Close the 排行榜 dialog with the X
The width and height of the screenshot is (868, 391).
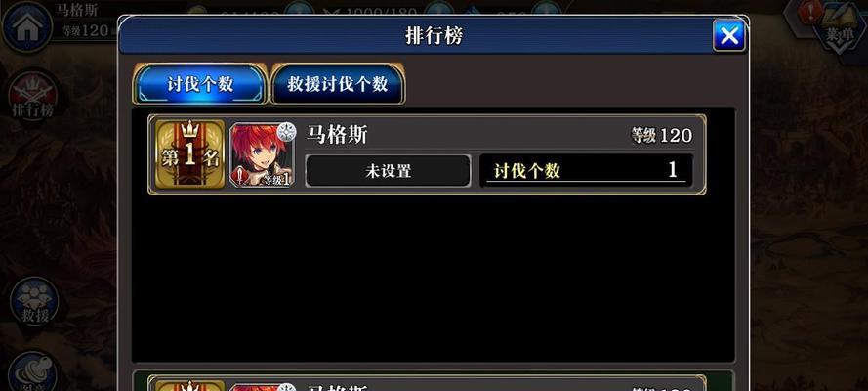coord(728,35)
